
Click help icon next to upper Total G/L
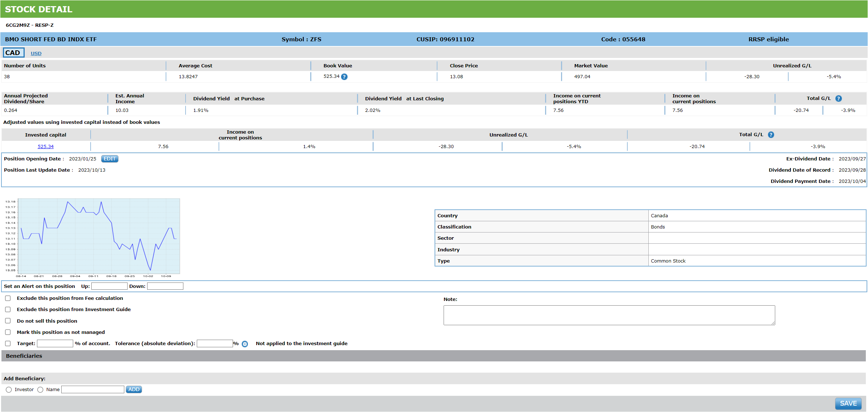pos(839,98)
